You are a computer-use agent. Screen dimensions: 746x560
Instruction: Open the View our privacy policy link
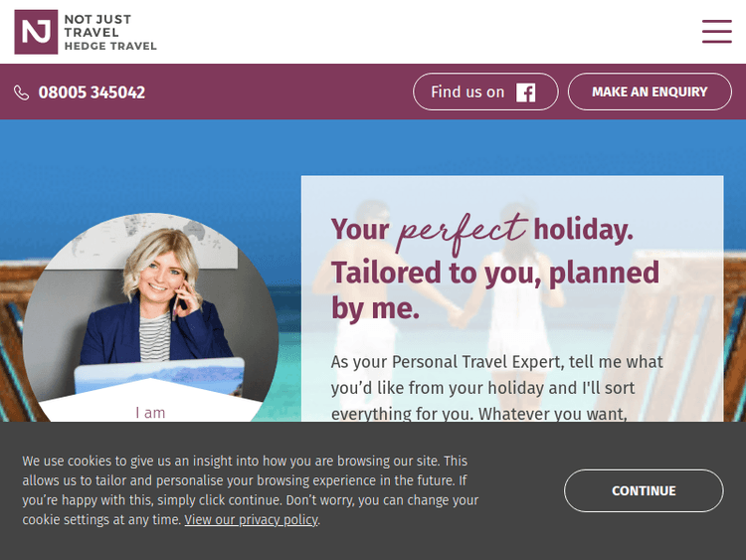(x=251, y=520)
